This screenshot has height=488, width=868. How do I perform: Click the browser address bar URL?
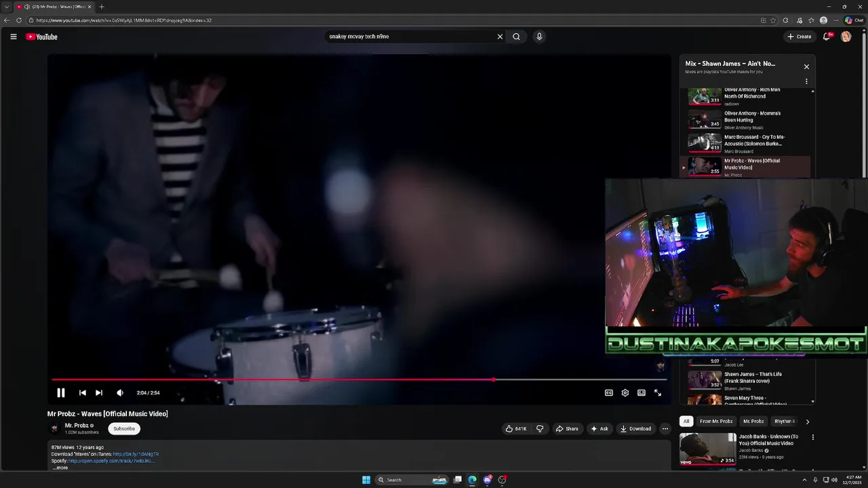[124, 20]
